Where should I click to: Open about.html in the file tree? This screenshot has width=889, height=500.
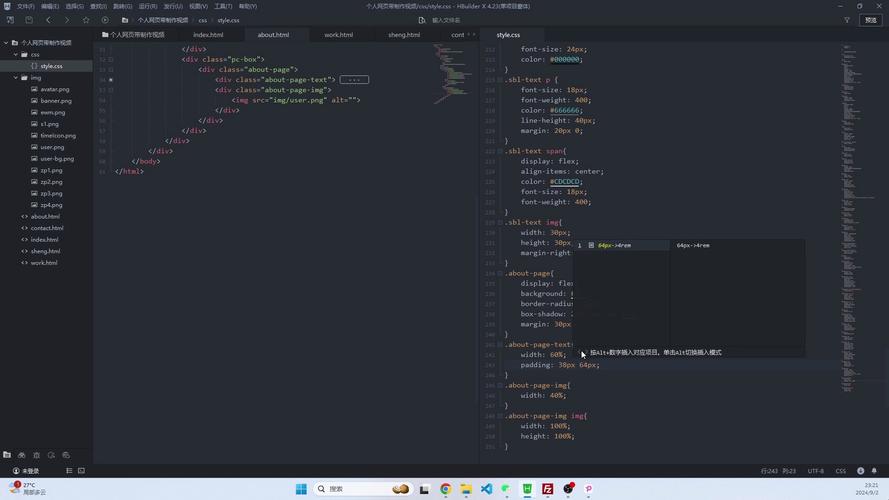coord(46,217)
